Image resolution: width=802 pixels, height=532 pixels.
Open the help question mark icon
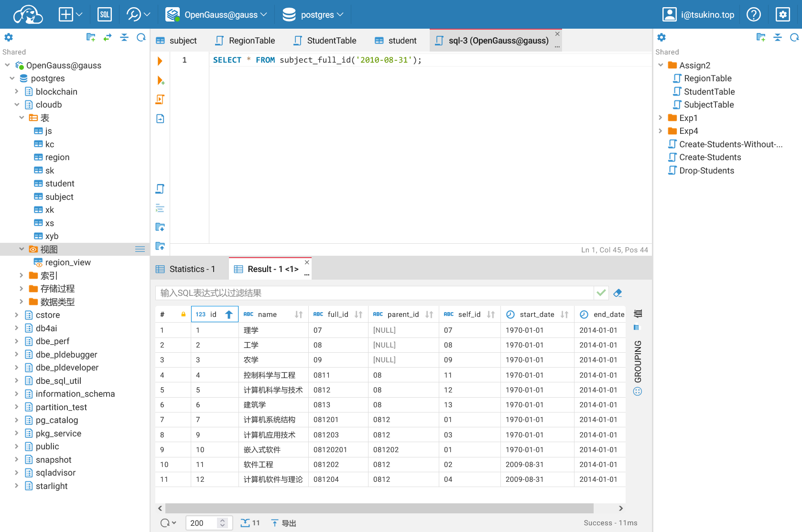click(x=753, y=15)
